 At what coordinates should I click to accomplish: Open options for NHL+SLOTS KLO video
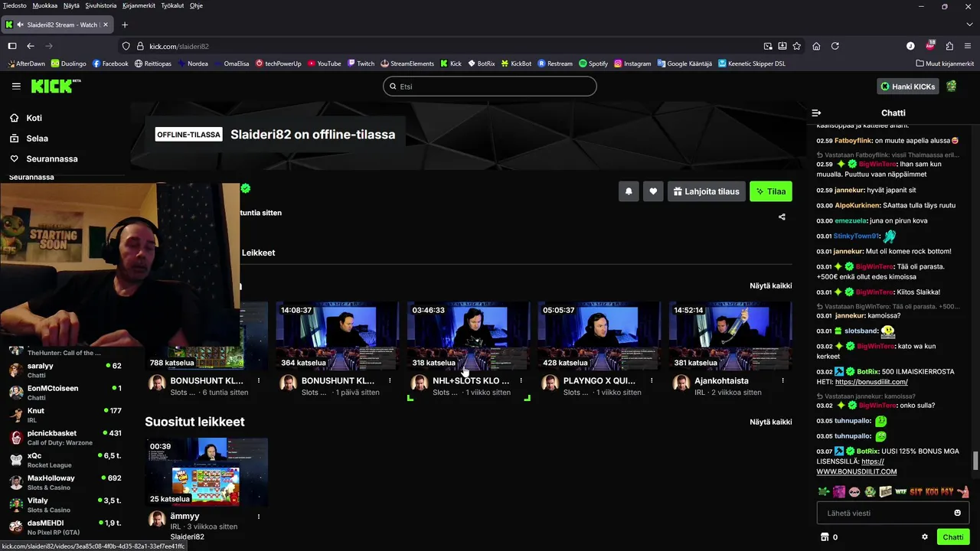(521, 380)
